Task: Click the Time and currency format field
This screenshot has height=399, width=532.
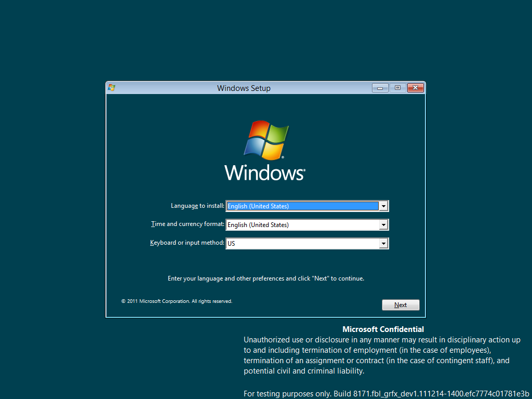Action: 307,224
